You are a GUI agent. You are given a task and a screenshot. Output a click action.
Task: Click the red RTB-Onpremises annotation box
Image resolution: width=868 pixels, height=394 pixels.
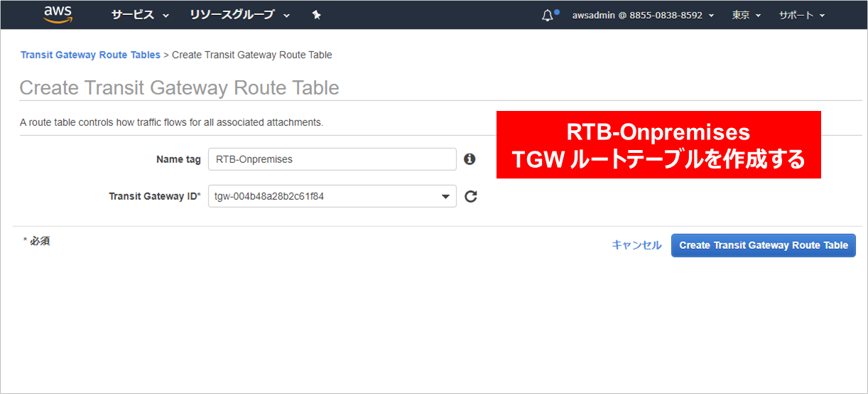coord(658,145)
